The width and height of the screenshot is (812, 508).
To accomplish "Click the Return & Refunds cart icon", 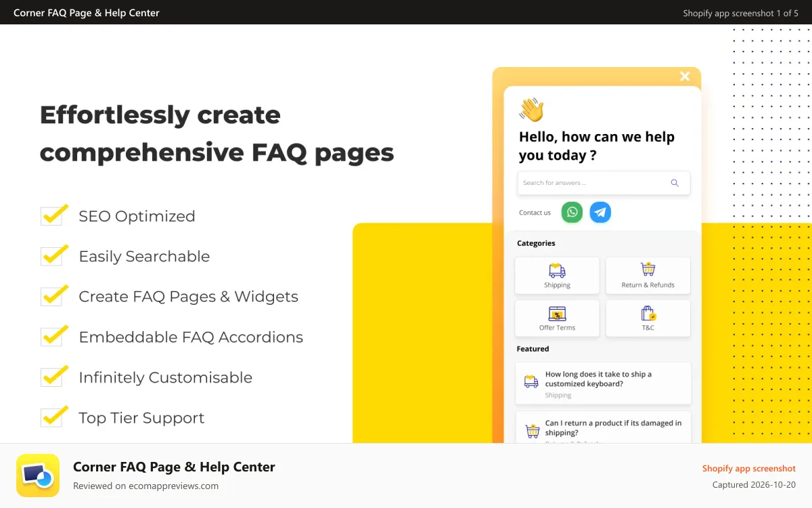I will (648, 269).
